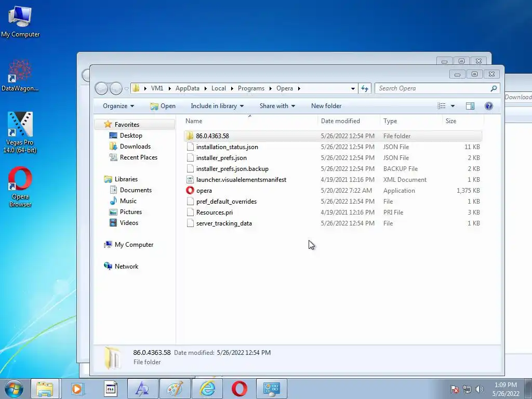This screenshot has width=532, height=399.
Task: Select the opera application file icon
Action: pyautogui.click(x=190, y=190)
